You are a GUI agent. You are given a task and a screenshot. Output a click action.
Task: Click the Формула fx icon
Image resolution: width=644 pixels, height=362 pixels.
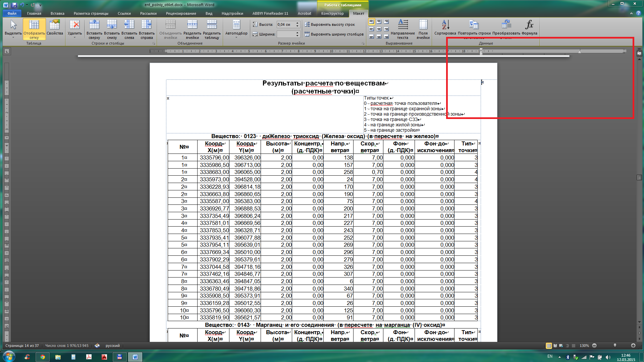(x=529, y=25)
